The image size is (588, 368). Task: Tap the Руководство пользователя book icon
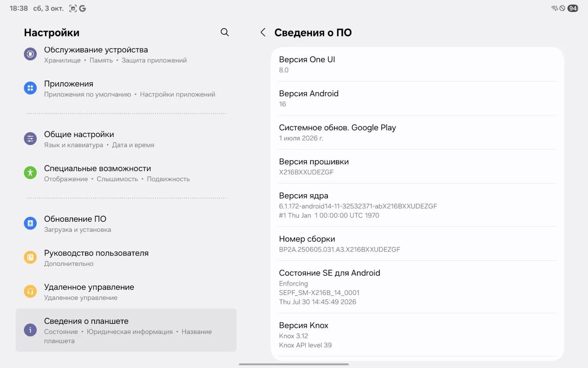(30, 258)
